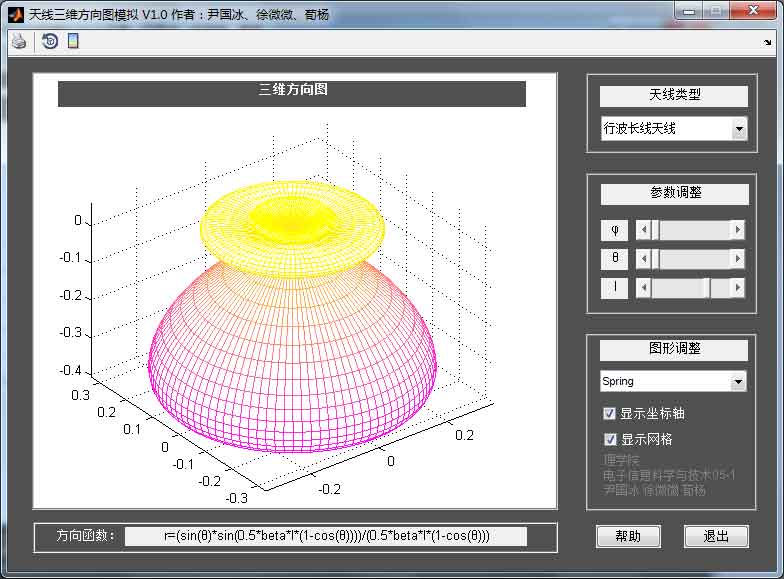
Task: Click the 3D radiation pattern plot
Action: point(292,318)
